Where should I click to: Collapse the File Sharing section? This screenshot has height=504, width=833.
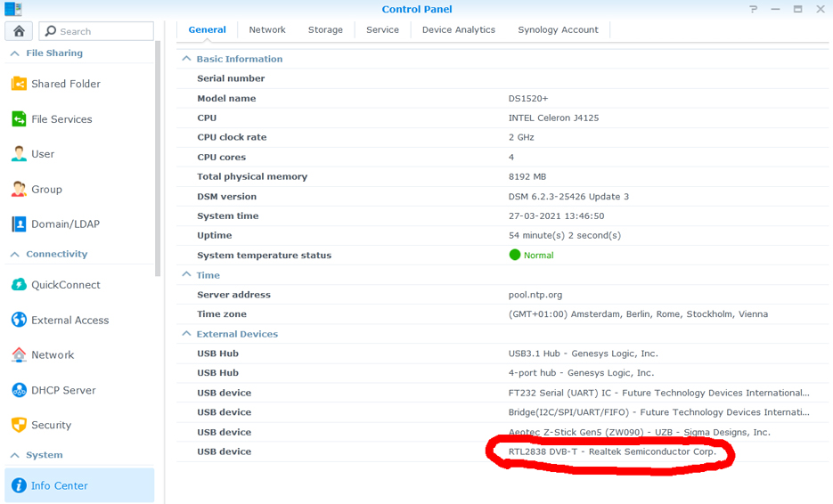point(15,53)
